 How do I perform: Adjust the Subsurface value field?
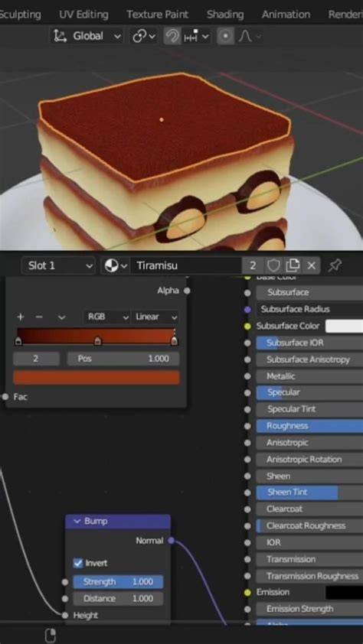[309, 292]
